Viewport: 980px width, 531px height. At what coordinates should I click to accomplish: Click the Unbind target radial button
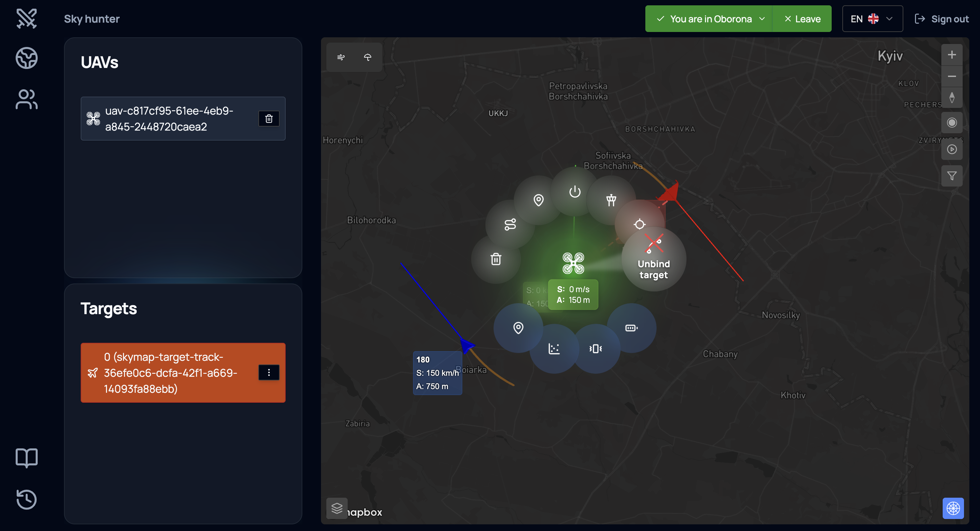click(653, 259)
